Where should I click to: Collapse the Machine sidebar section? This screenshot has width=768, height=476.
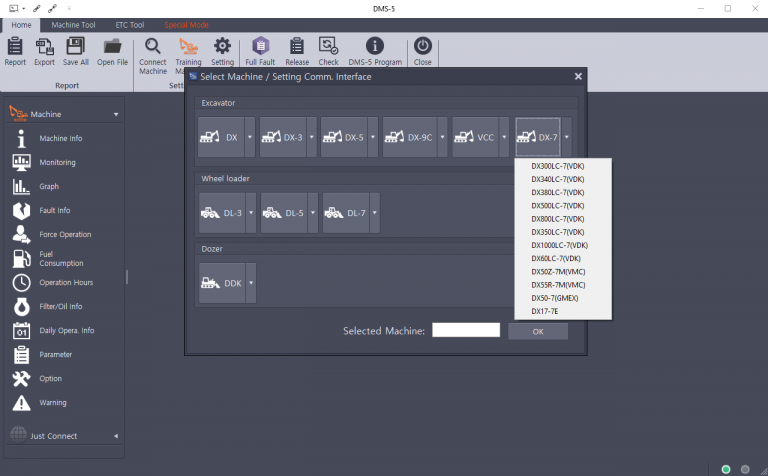coord(116,115)
